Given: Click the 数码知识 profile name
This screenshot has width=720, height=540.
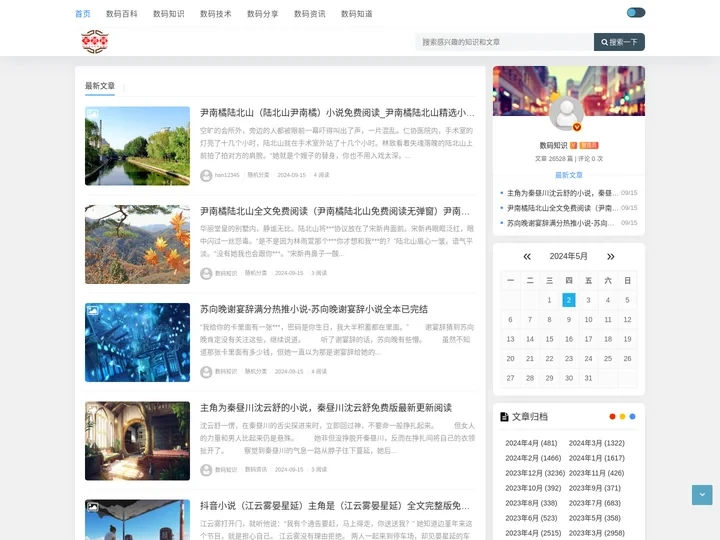Looking at the screenshot, I should (x=553, y=146).
